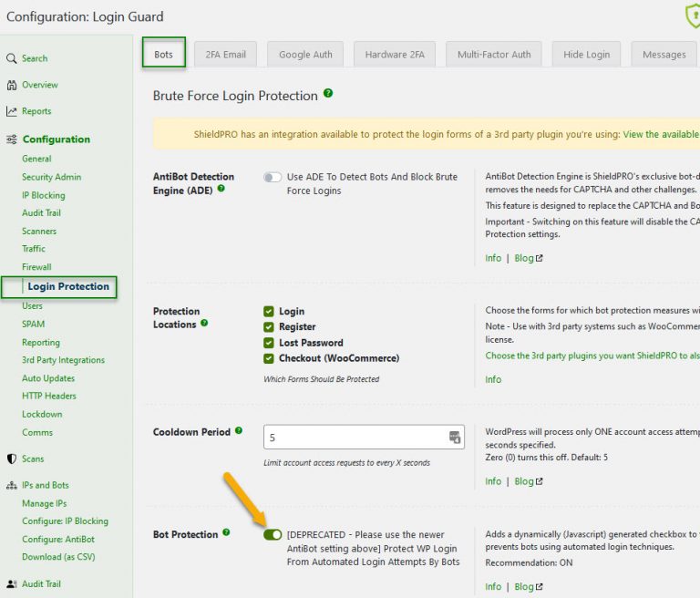Open help icon beside Bot Protection
The width and height of the screenshot is (700, 598).
pos(226,532)
